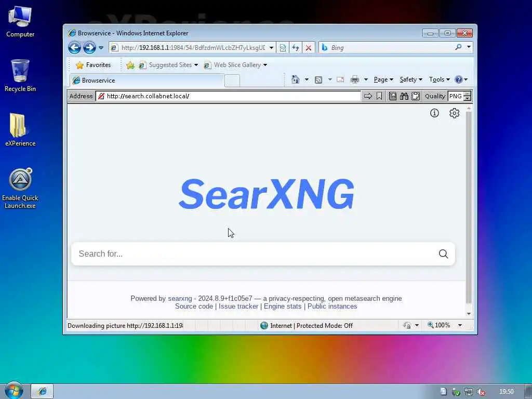
Task: Open the SearXNG Preferences gear icon
Action: [454, 113]
